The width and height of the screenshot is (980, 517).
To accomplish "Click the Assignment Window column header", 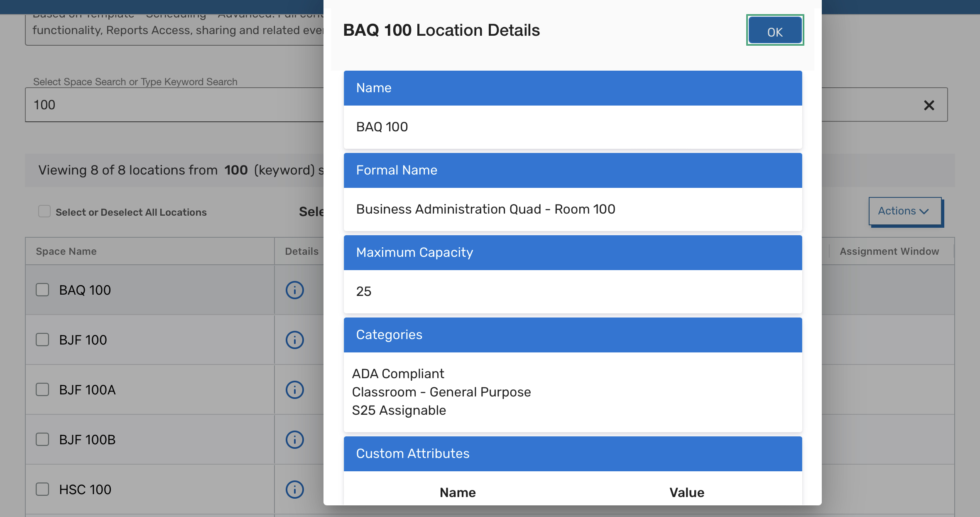I will click(x=889, y=251).
